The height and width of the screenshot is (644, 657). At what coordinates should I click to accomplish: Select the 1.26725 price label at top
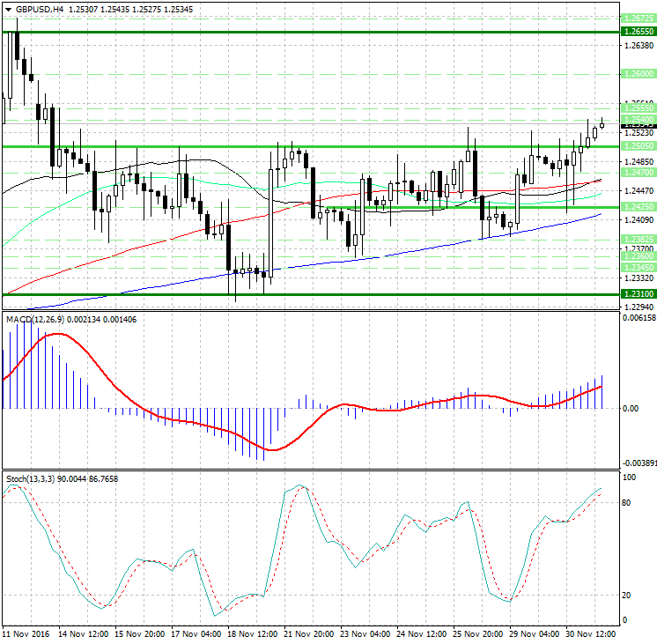(638, 18)
